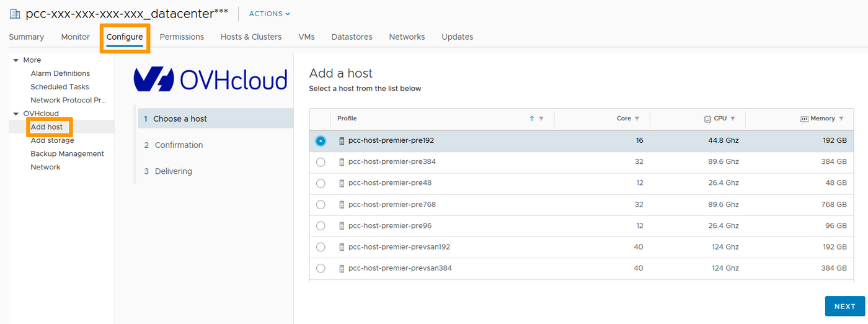Click the datacenter icon beside the title
868x324 pixels.
pos(15,14)
